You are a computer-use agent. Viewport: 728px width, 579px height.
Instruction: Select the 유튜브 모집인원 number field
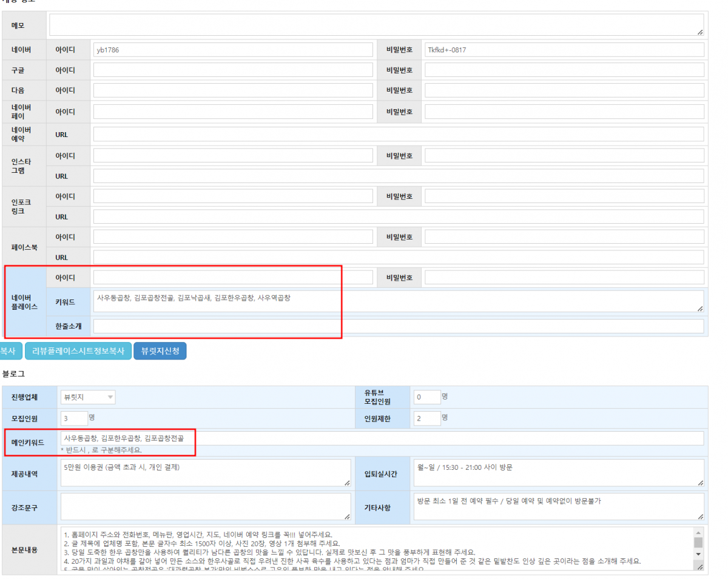[426, 397]
